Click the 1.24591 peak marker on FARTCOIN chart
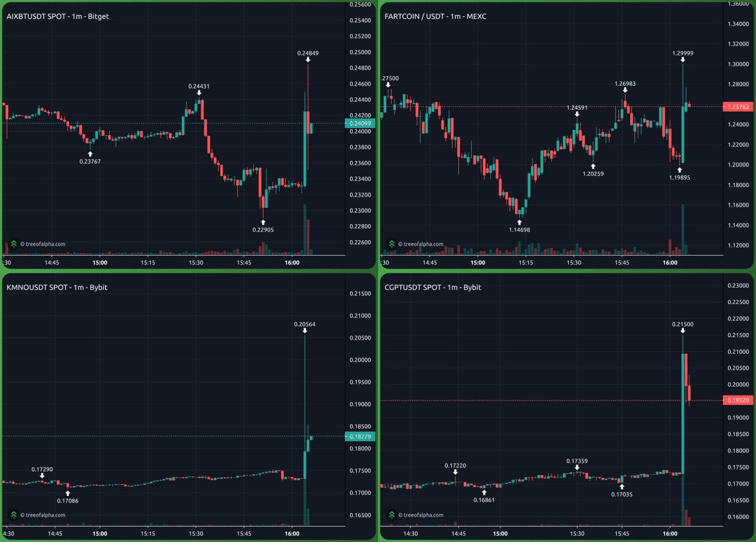The width and height of the screenshot is (756, 542). point(577,107)
